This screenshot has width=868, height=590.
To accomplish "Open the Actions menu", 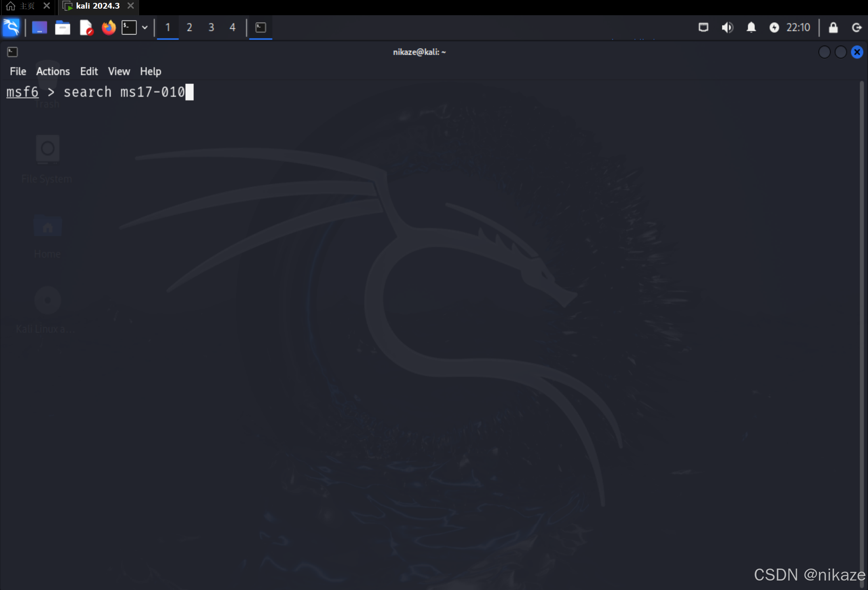I will (53, 71).
